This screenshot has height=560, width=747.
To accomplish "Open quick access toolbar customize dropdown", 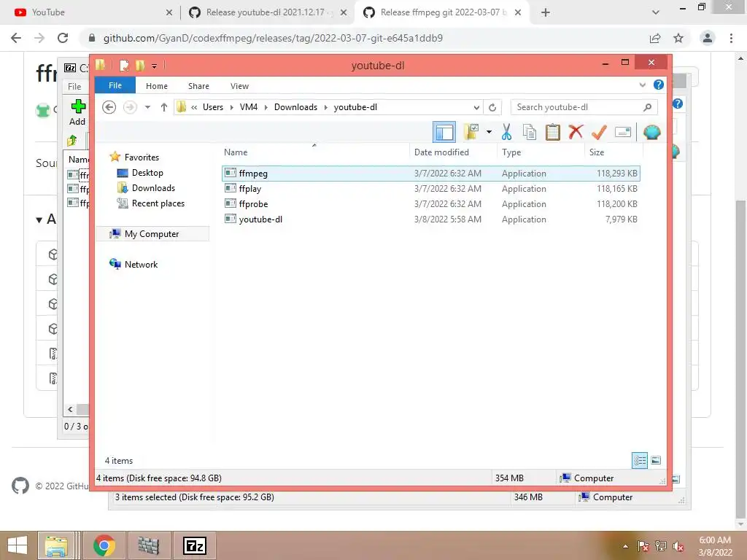I will [155, 66].
